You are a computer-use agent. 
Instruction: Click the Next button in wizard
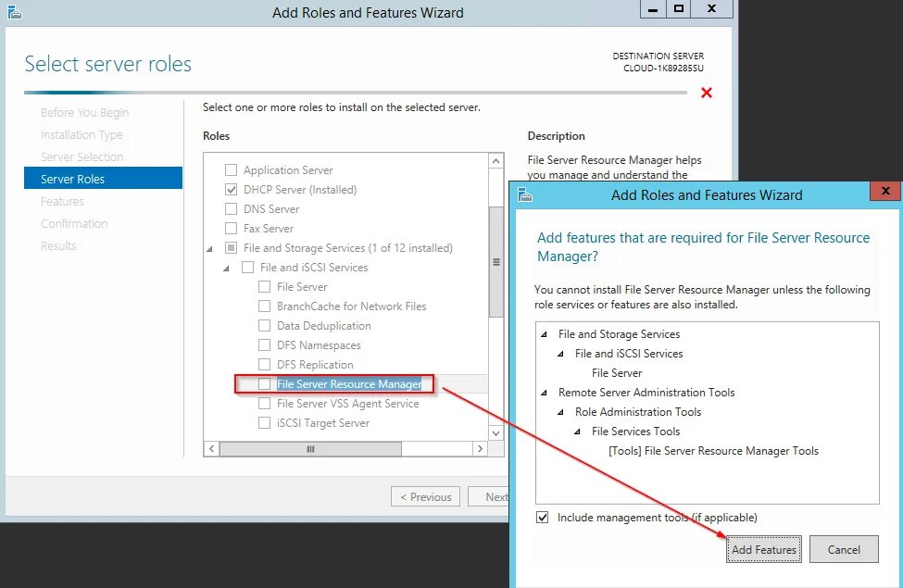click(489, 496)
